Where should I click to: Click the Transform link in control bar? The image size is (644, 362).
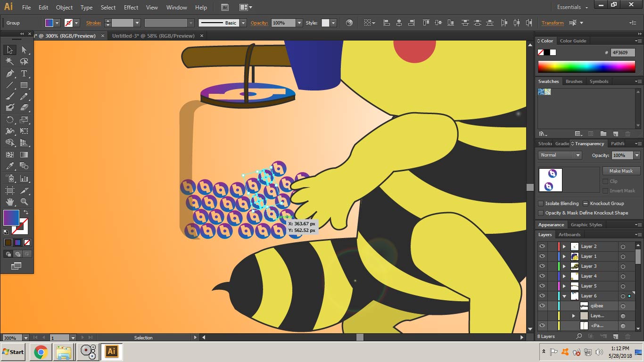coord(553,23)
